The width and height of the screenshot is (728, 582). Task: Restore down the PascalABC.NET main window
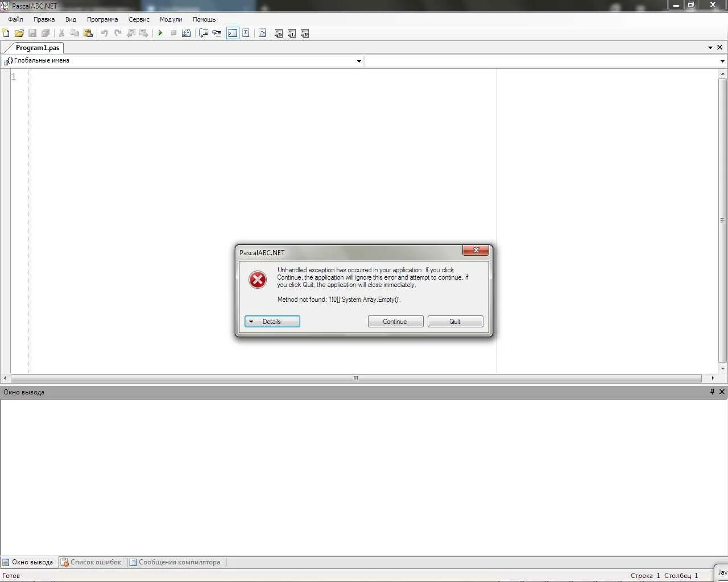691,5
